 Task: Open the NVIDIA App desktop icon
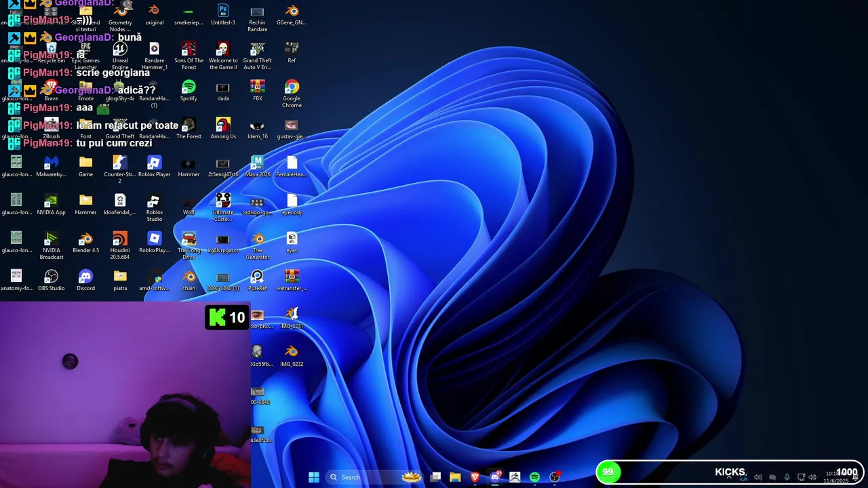[x=51, y=205]
